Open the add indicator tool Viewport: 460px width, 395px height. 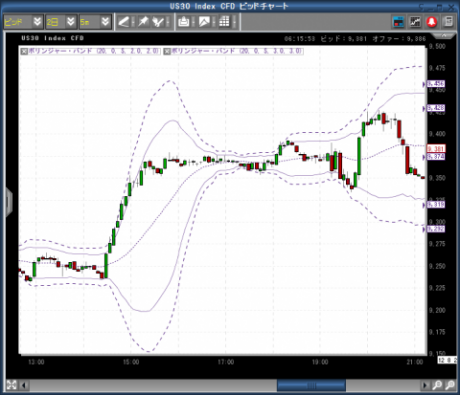point(158,22)
